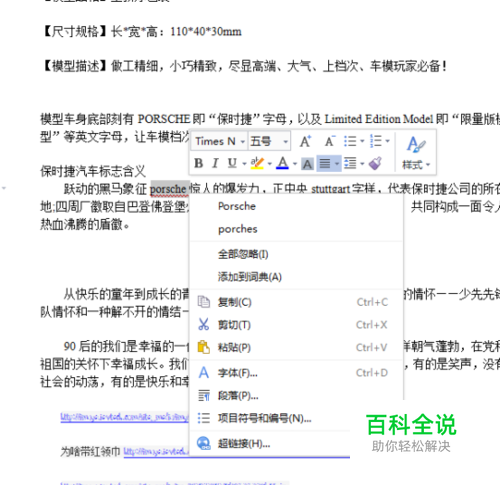Open bullet list style dropdown arrow
500x485 pixels.
tap(362, 141)
